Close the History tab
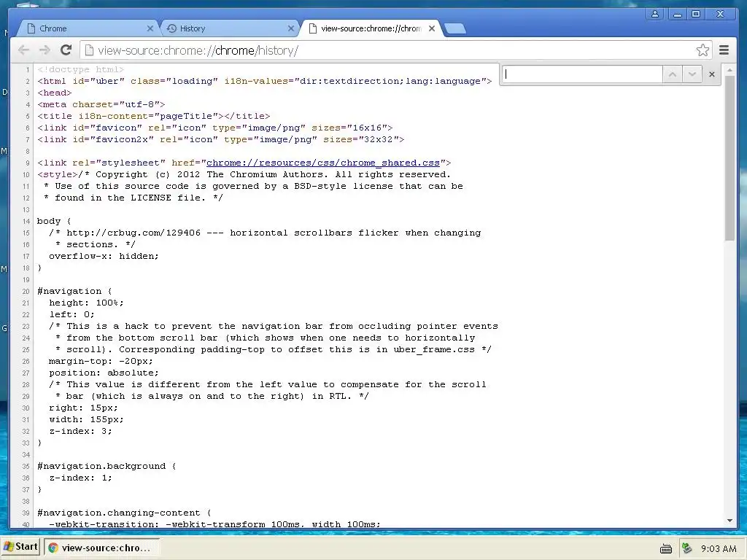This screenshot has width=747, height=560. coord(291,28)
